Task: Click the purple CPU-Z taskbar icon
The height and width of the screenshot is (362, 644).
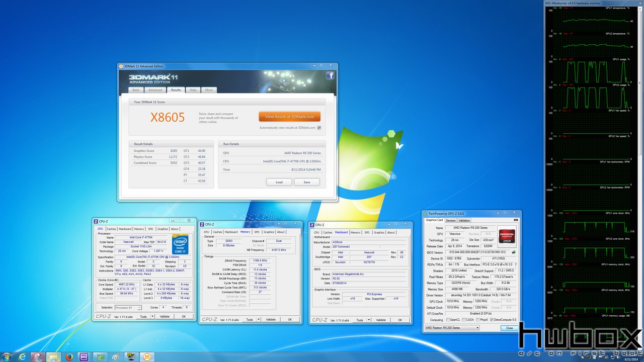Action: 84,356
